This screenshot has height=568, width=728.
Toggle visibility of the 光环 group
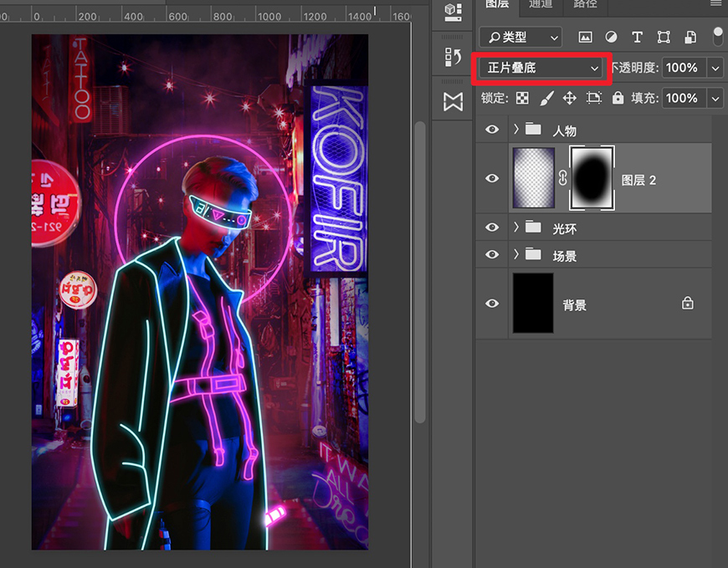pos(492,227)
